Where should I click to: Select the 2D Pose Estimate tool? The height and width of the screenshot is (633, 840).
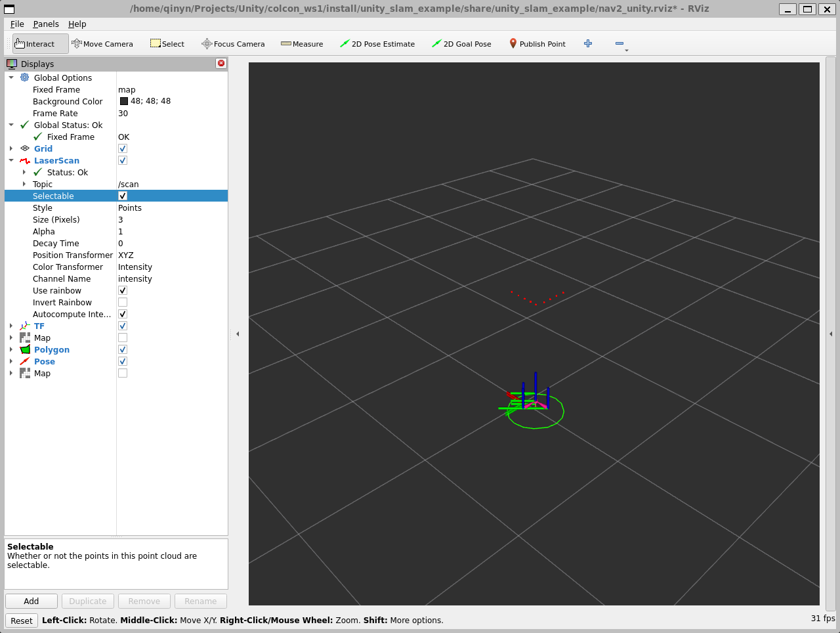[x=377, y=44]
